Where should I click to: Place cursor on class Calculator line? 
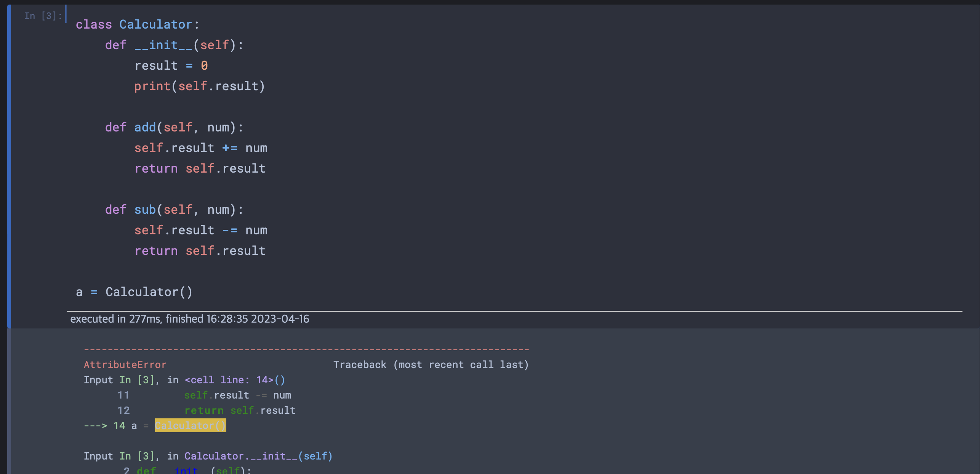tap(137, 24)
